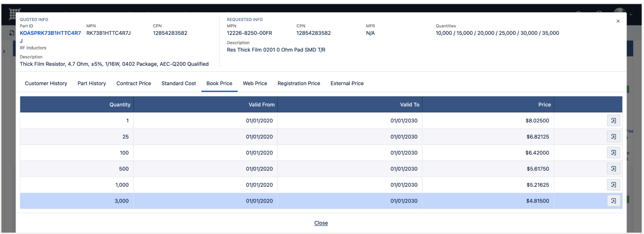
Task: Click the Close link at the bottom
Action: (321, 223)
